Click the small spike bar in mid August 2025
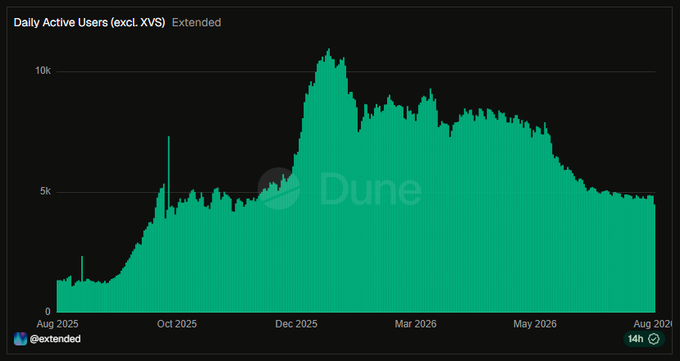 point(82,284)
